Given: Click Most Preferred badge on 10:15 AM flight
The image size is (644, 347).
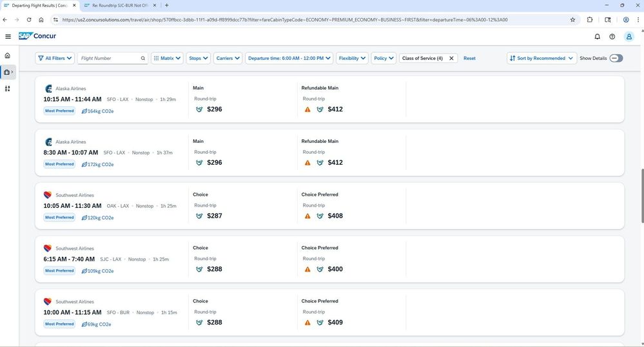Looking at the screenshot, I should pos(59,111).
